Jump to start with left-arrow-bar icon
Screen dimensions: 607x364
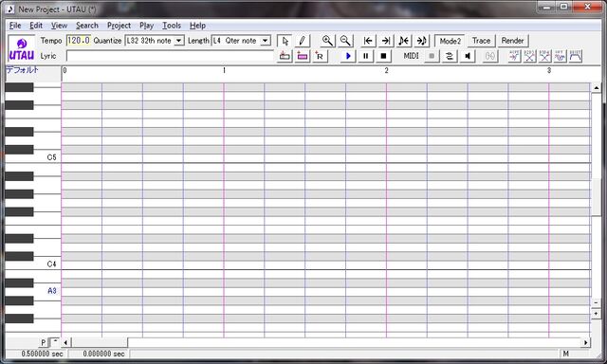[x=368, y=41]
